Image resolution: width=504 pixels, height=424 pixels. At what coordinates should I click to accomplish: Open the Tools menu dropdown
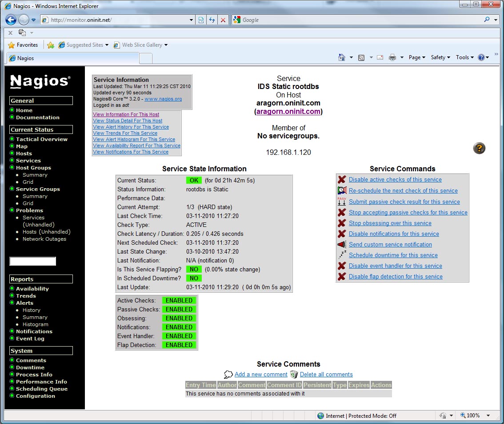click(465, 57)
